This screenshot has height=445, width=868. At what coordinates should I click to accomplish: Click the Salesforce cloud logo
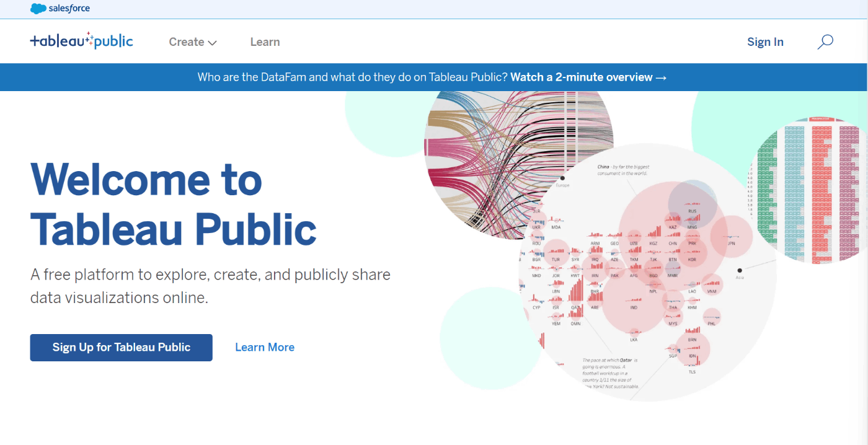click(x=60, y=9)
